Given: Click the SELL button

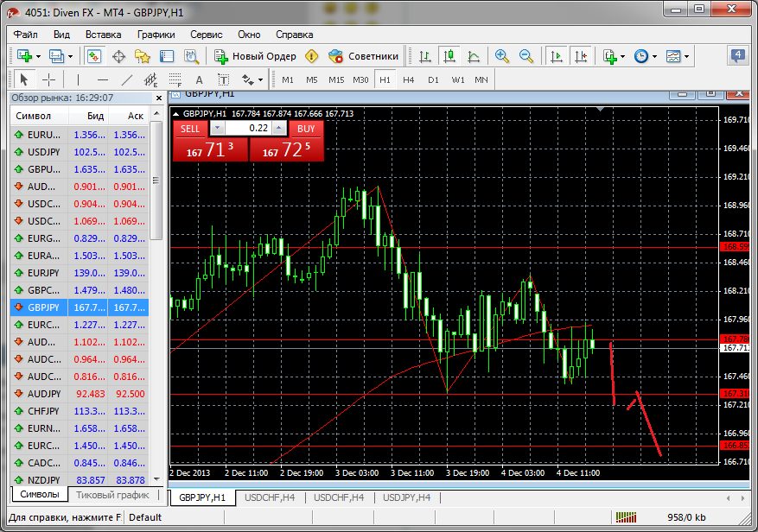Looking at the screenshot, I should (190, 129).
